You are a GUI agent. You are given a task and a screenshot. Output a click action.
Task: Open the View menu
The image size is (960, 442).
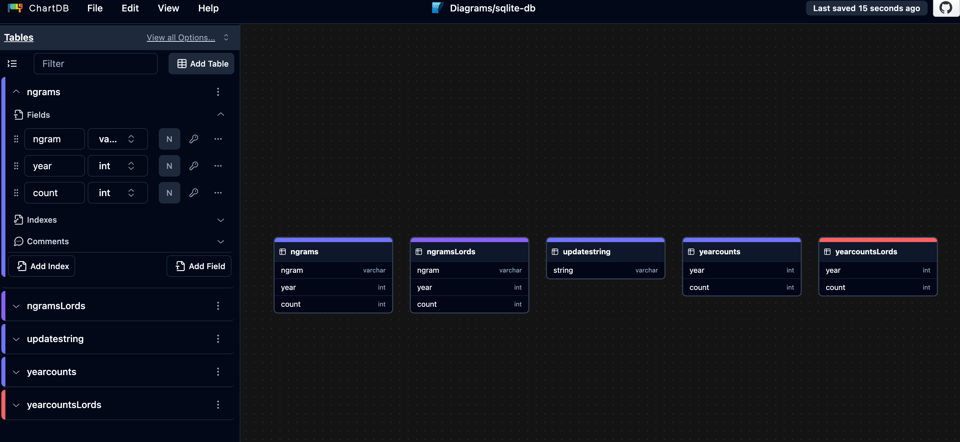click(x=168, y=9)
